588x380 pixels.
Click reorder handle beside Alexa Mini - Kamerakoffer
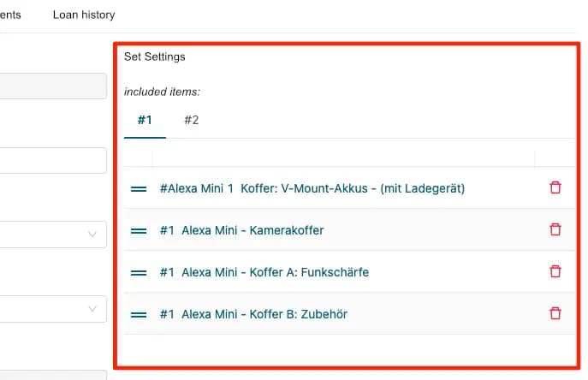(x=139, y=230)
